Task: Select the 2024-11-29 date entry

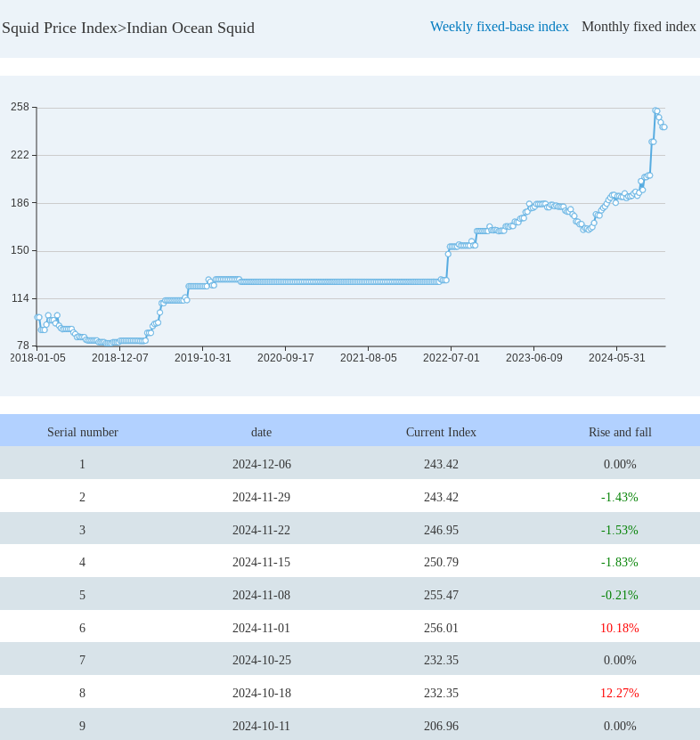Action: (x=261, y=497)
